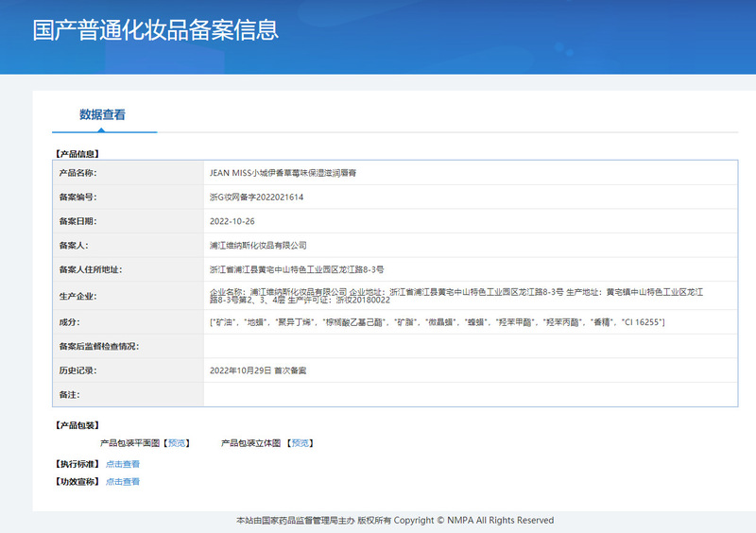Click 预览 link for 产品包装立体图
This screenshot has width=756, height=533.
300,442
